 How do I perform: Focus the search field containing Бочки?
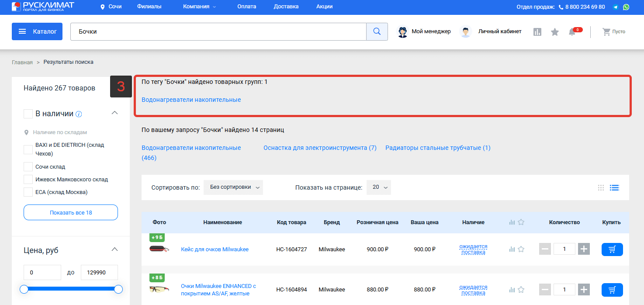[218, 31]
